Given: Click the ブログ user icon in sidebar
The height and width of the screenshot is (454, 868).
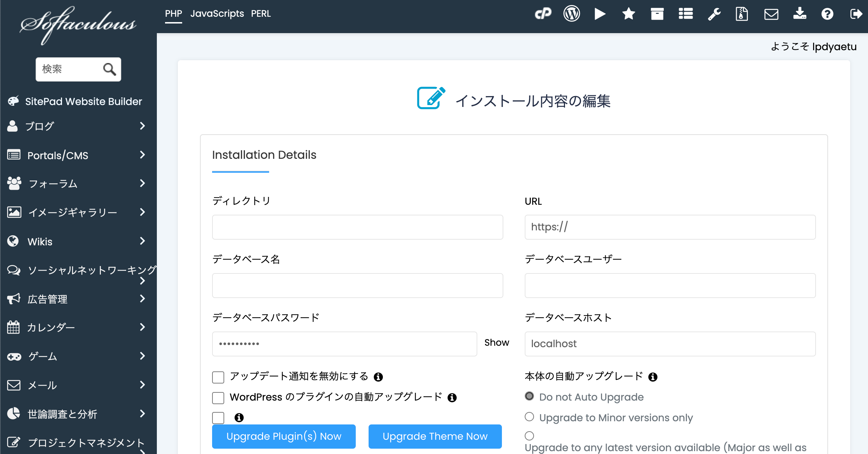Looking at the screenshot, I should 12,126.
